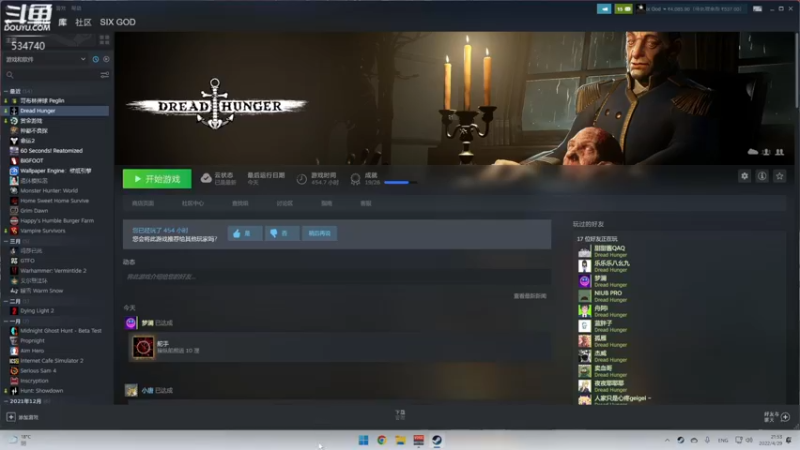Viewport: 800px width, 450px height.
Task: Open the Guides tab
Action: [x=327, y=203]
